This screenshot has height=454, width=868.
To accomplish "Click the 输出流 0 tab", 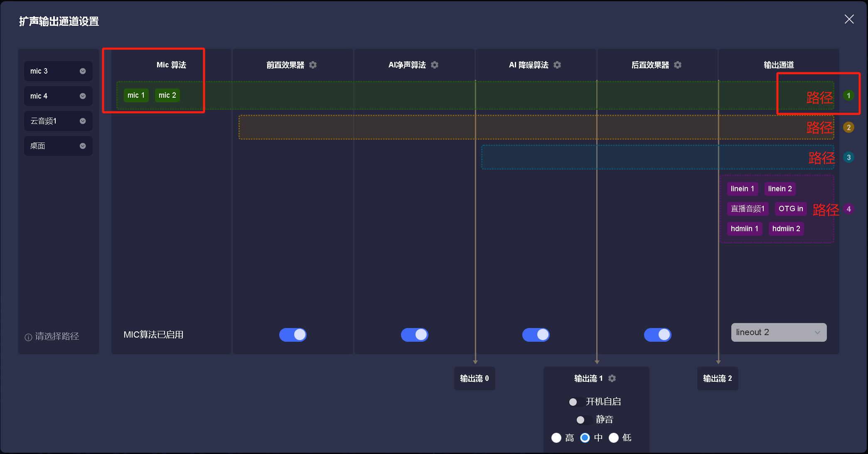I will coord(475,378).
